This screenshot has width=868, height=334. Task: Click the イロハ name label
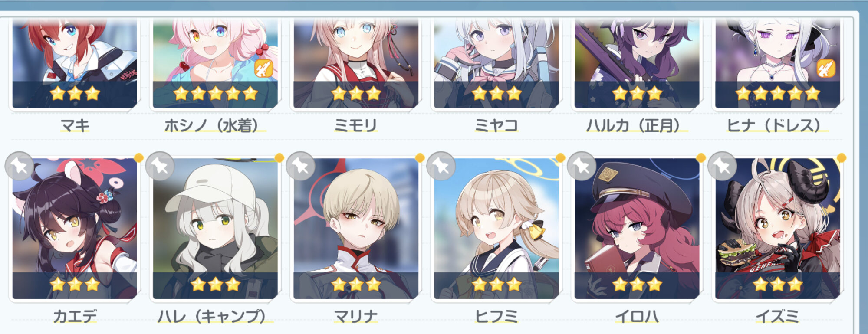point(637,316)
